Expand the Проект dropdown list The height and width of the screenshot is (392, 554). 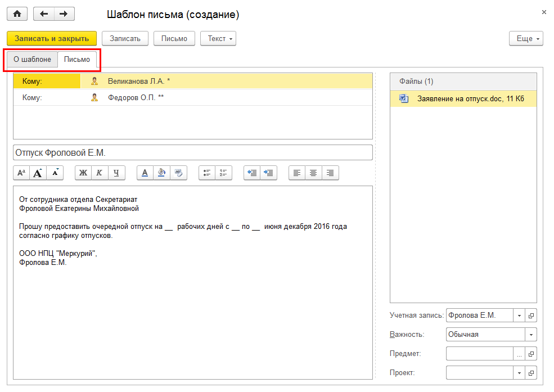[x=519, y=372]
